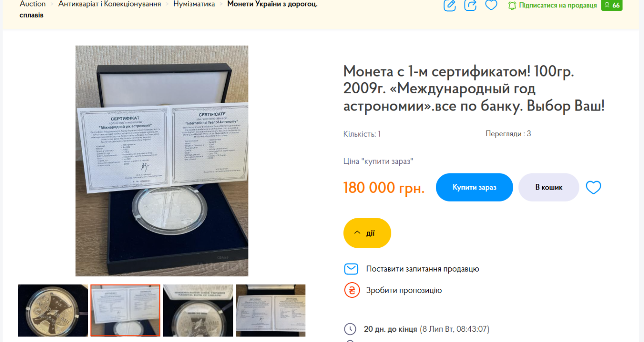Click the Купити зараз button
The image size is (644, 342).
pos(474,187)
